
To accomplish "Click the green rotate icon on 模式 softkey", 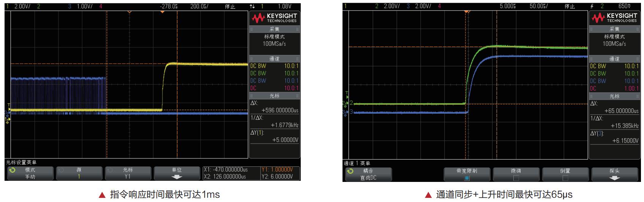I will click(12, 171).
